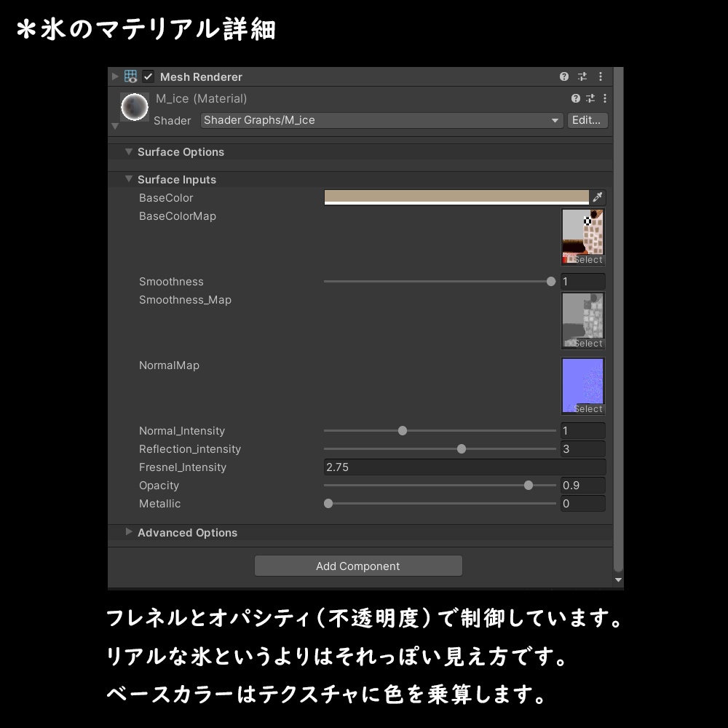Expand the Surface Options section
The height and width of the screenshot is (728, 728).
tap(129, 151)
